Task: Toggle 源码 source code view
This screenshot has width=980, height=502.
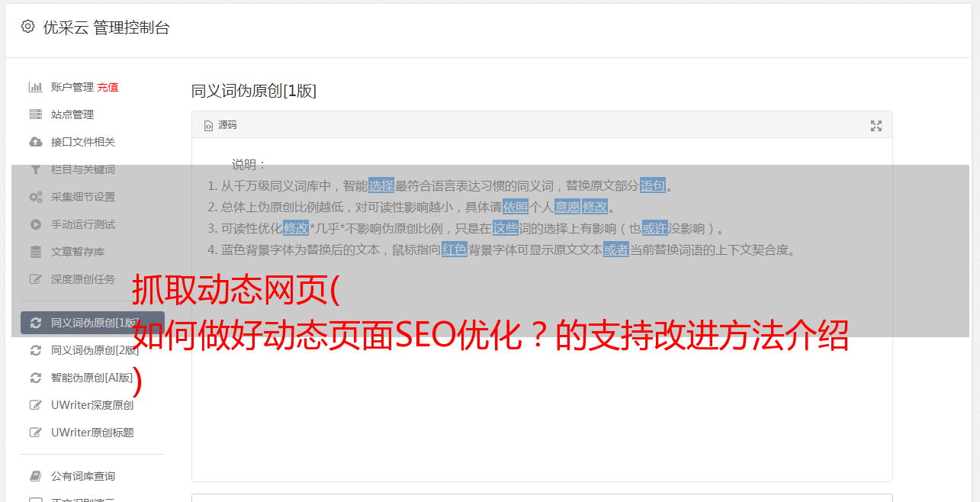Action: 220,125
